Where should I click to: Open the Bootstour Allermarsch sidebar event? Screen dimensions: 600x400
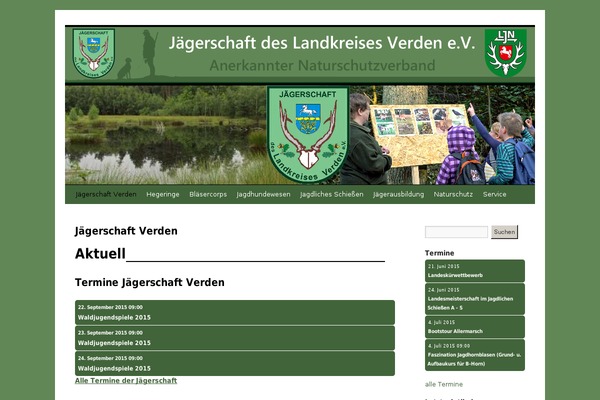point(475,327)
